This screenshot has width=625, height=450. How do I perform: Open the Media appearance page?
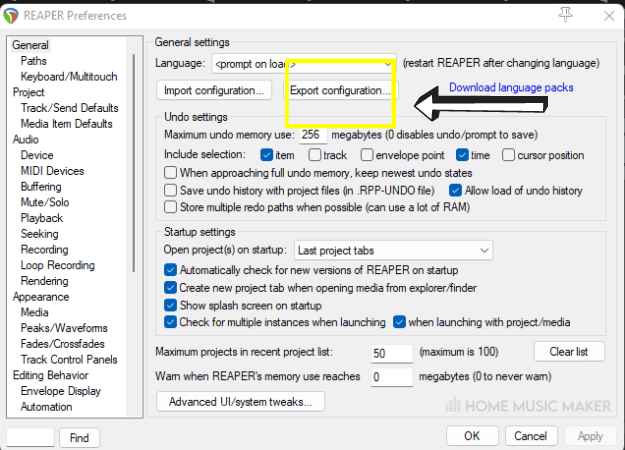point(34,312)
